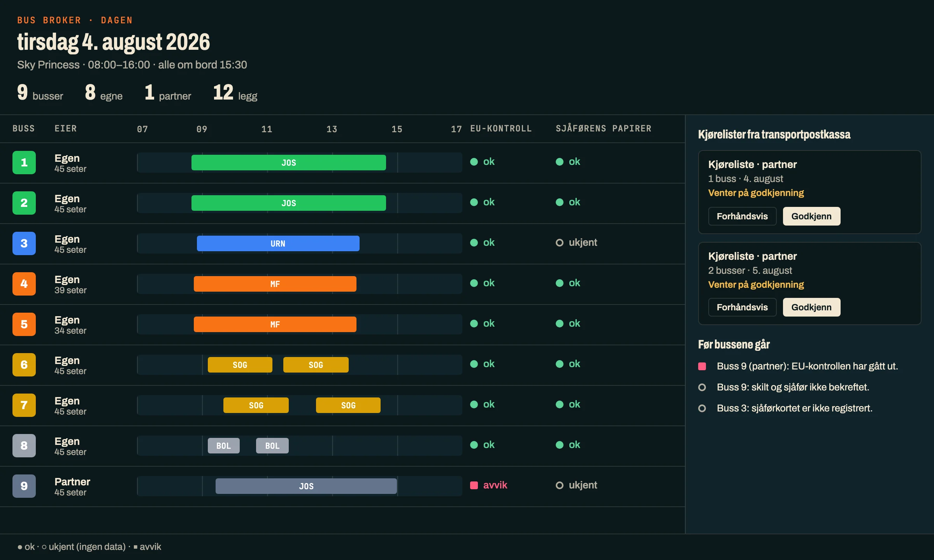Screen dimensions: 934x560
Task: Click the EIER column header
Action: click(x=66, y=128)
